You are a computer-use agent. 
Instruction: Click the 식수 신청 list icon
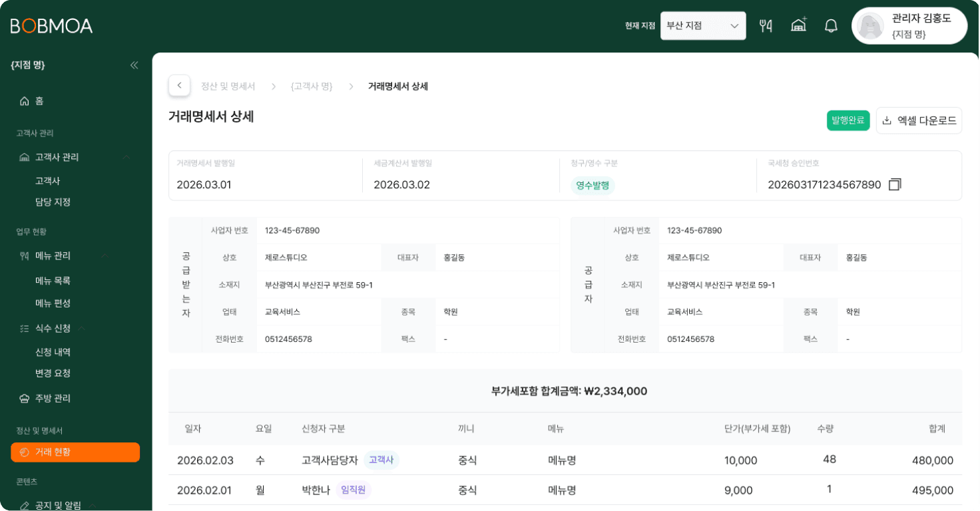pos(25,328)
